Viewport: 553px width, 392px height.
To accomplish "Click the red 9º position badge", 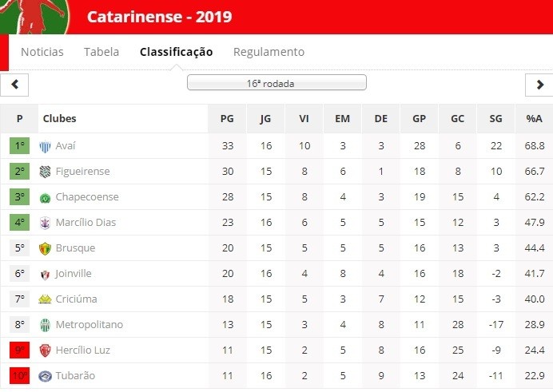I will (x=20, y=350).
